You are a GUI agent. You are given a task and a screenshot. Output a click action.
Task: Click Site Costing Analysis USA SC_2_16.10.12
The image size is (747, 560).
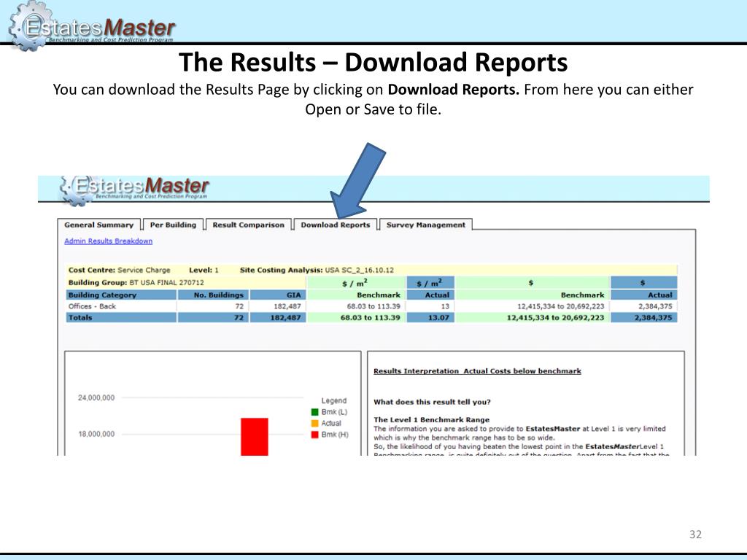[317, 270]
